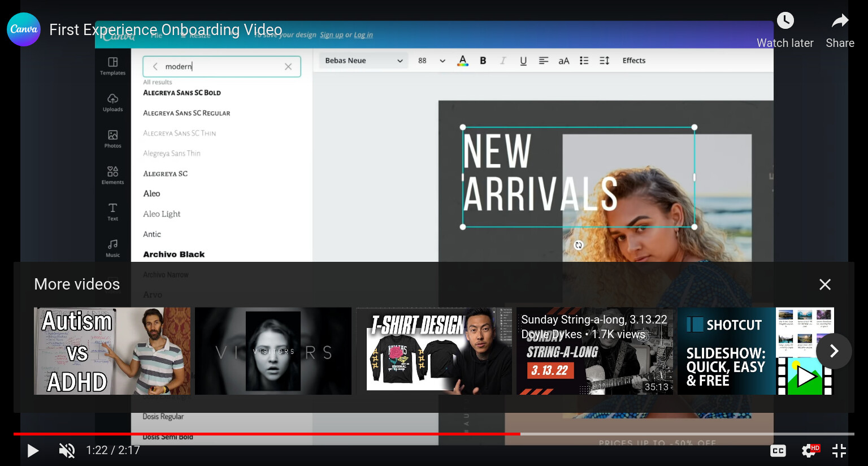Open the Photos sidebar panel
Viewport: 868px width, 466px height.
(x=113, y=139)
